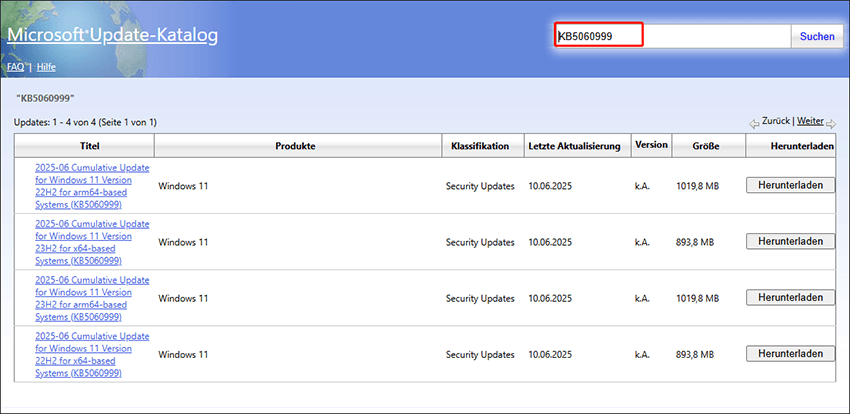The image size is (850, 414).
Task: Sort by the Klassifikation column header
Action: pyautogui.click(x=483, y=146)
